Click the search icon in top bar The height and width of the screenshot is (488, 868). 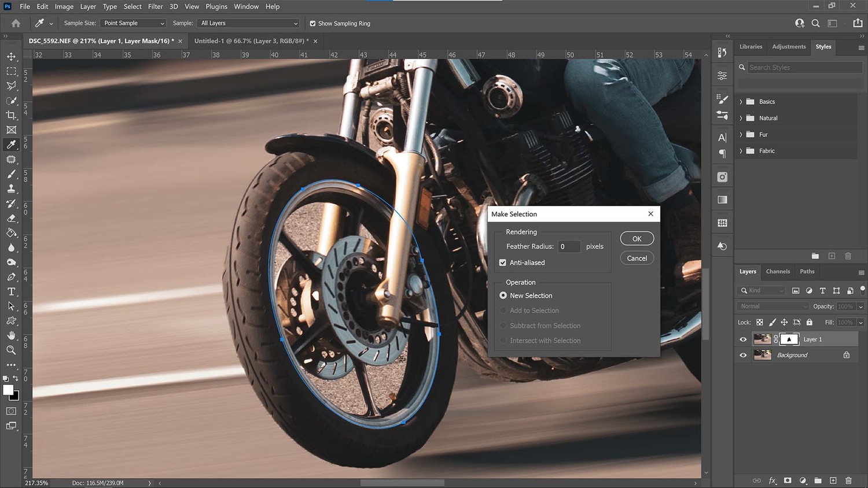pos(815,23)
